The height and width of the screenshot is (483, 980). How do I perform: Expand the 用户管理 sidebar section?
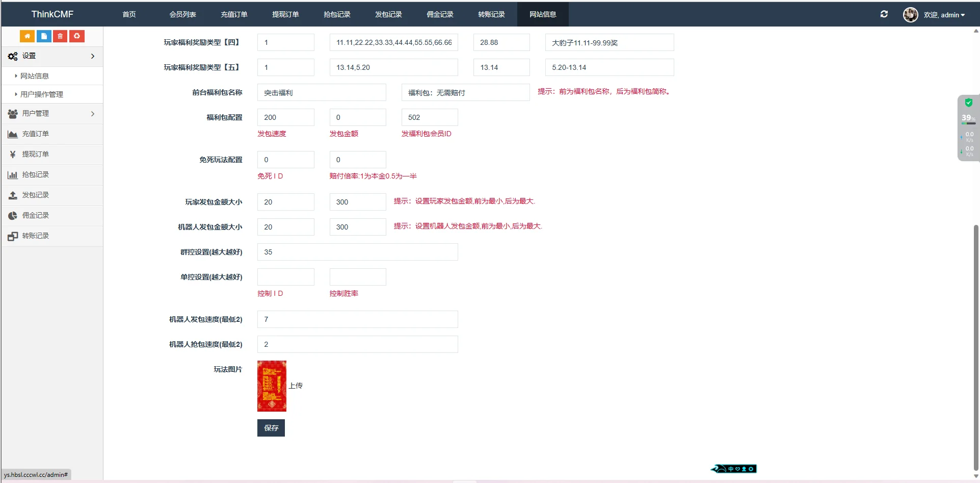point(51,114)
